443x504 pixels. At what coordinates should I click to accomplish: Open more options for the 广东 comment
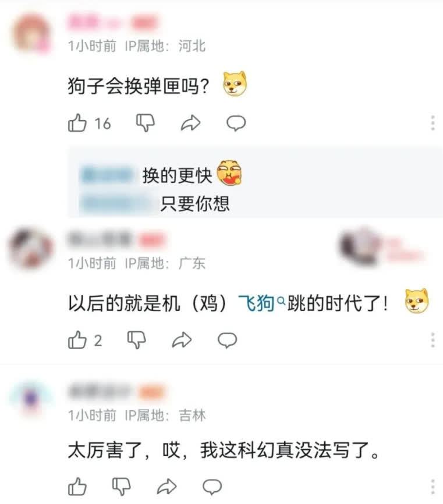[x=433, y=340]
